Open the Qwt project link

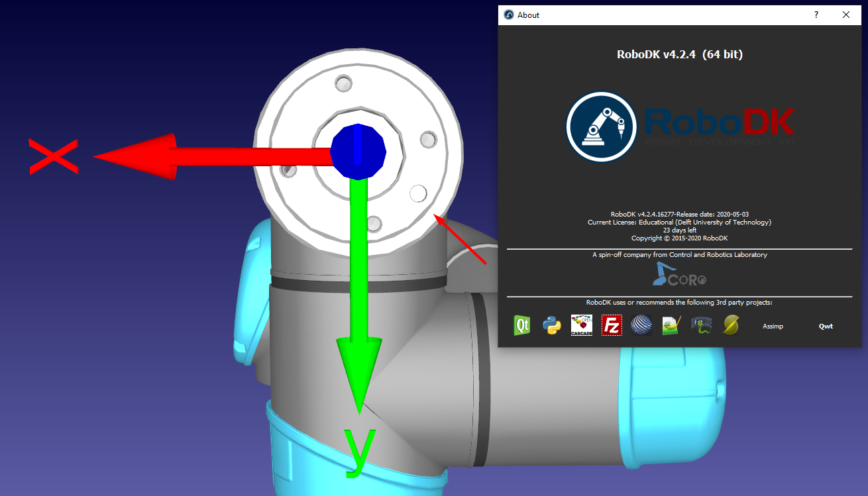(x=826, y=326)
